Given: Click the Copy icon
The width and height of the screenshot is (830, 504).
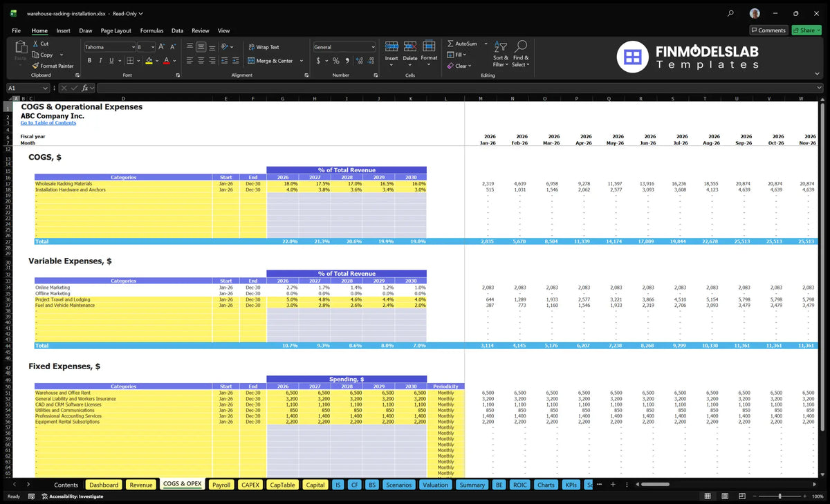Looking at the screenshot, I should [35, 55].
